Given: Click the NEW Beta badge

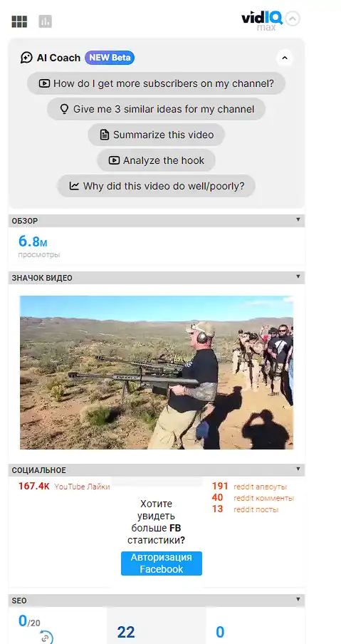Looking at the screenshot, I should [110, 58].
